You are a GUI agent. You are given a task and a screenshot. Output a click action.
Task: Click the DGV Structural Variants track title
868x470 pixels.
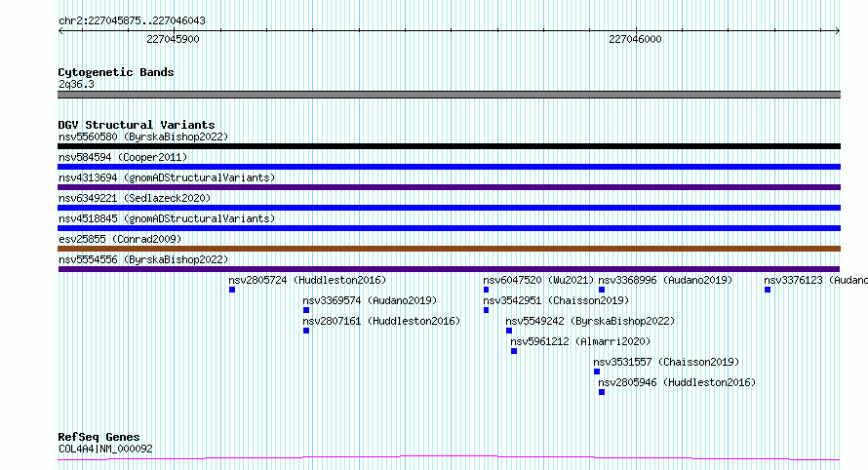pyautogui.click(x=137, y=125)
